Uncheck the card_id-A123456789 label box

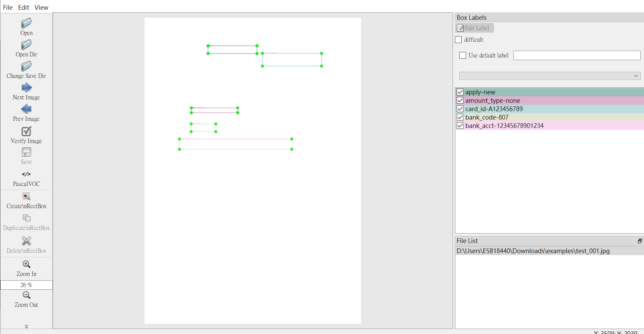click(460, 109)
